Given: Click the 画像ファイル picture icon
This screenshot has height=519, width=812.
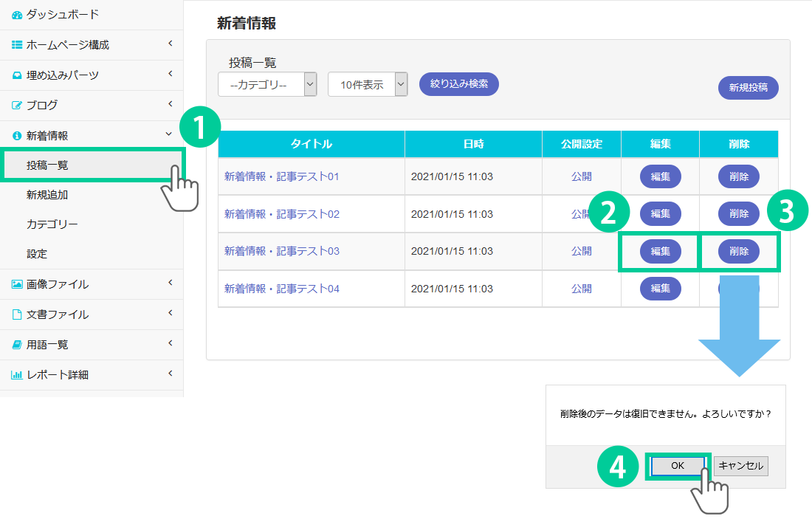Looking at the screenshot, I should click(17, 284).
